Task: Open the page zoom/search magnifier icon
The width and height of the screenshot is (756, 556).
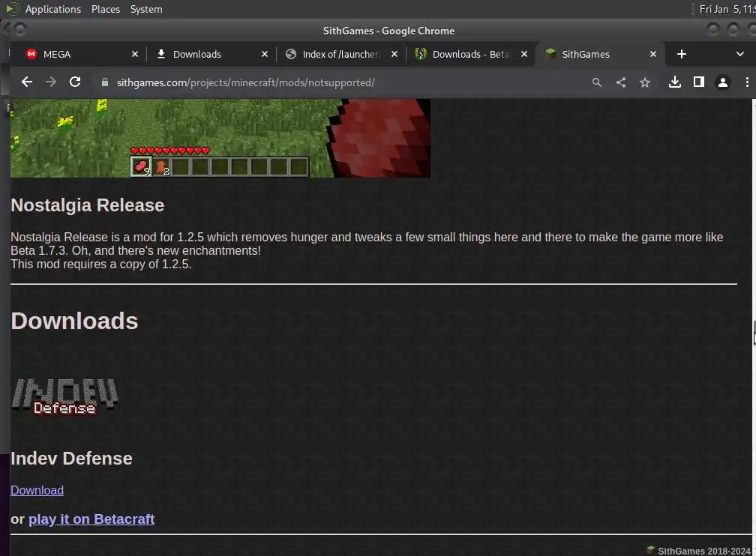Action: (x=597, y=82)
